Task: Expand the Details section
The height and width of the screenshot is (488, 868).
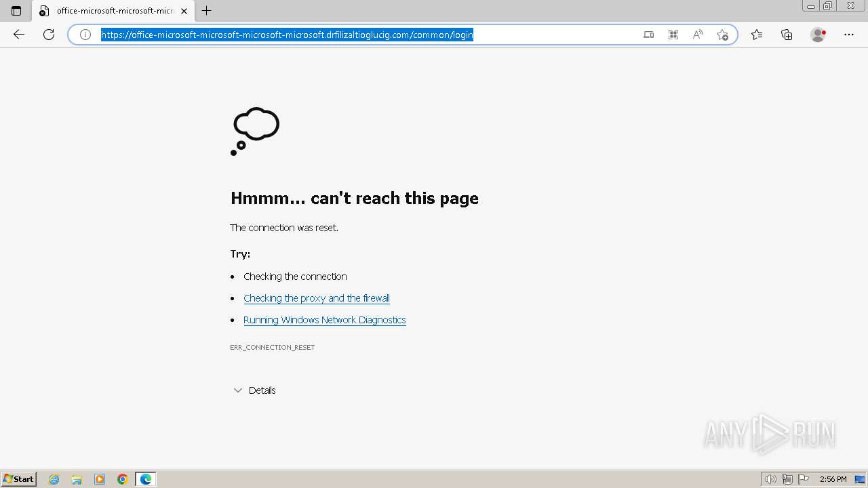Action: (254, 390)
